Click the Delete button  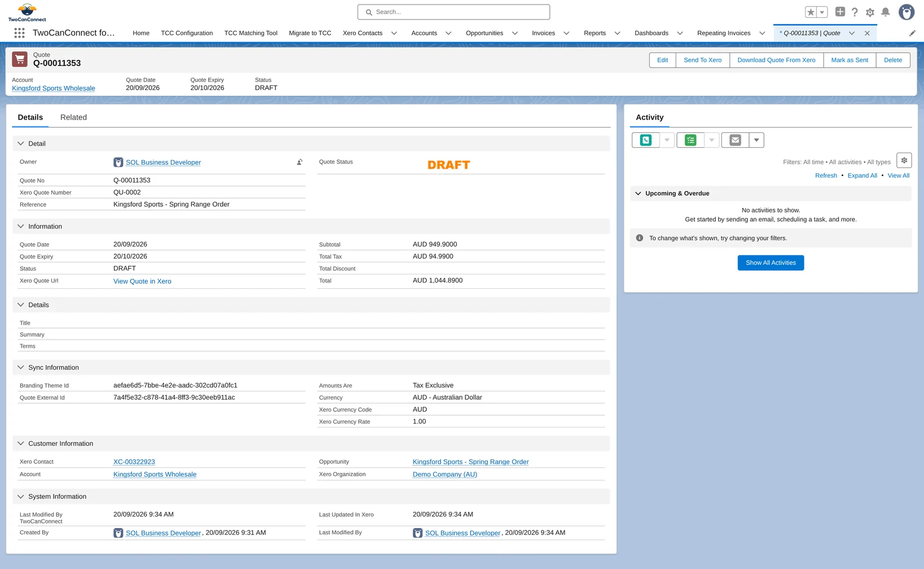(x=893, y=60)
